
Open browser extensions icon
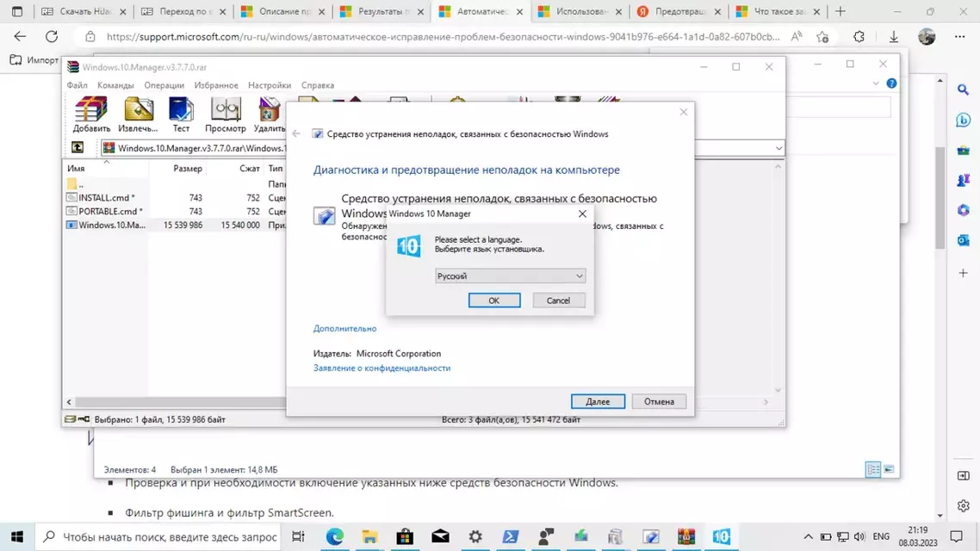[x=859, y=37]
